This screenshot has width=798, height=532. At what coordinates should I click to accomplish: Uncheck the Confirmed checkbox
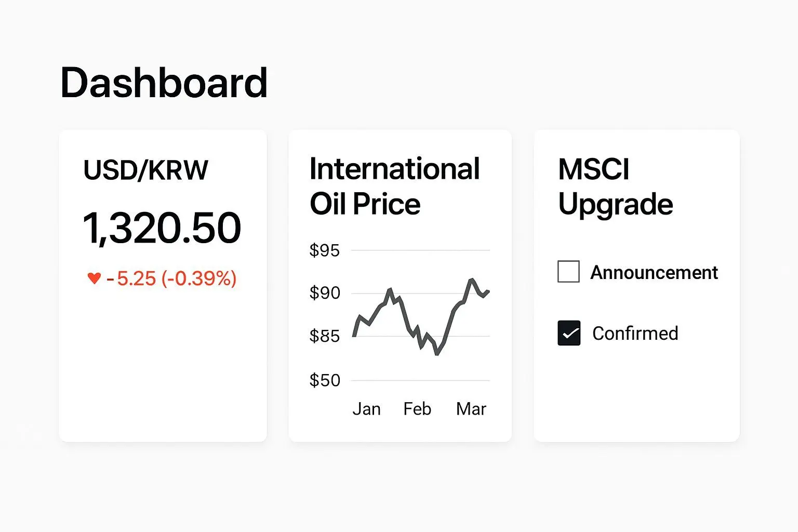coord(569,333)
